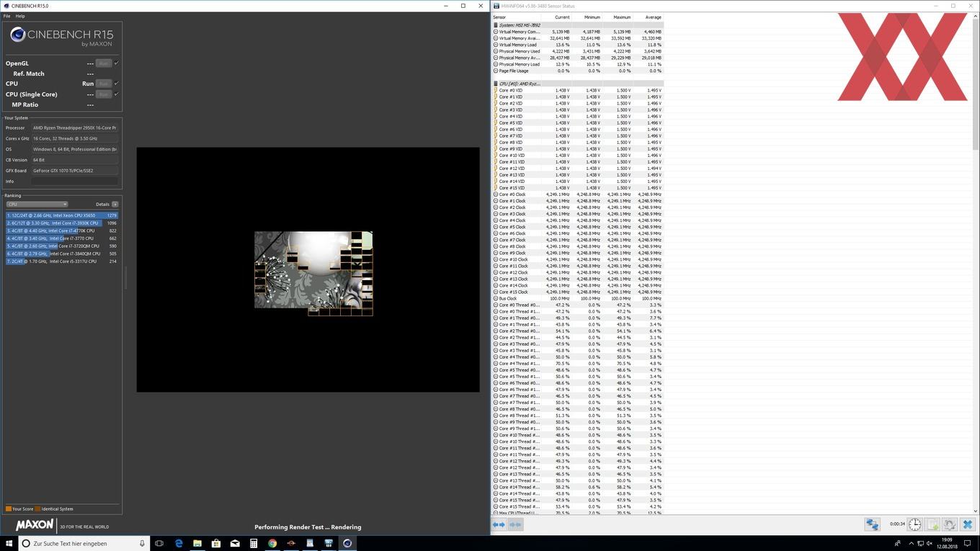Screen dimensions: 980x551
Task: Toggle CPU (Single Core) test checkbox
Action: pyautogui.click(x=117, y=94)
